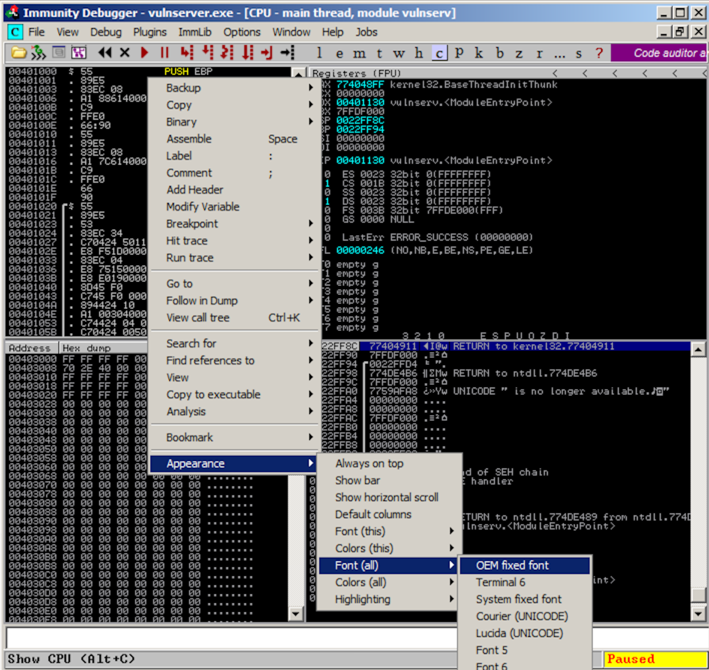Select 'Always on top' in Appearance submenu

click(369, 463)
